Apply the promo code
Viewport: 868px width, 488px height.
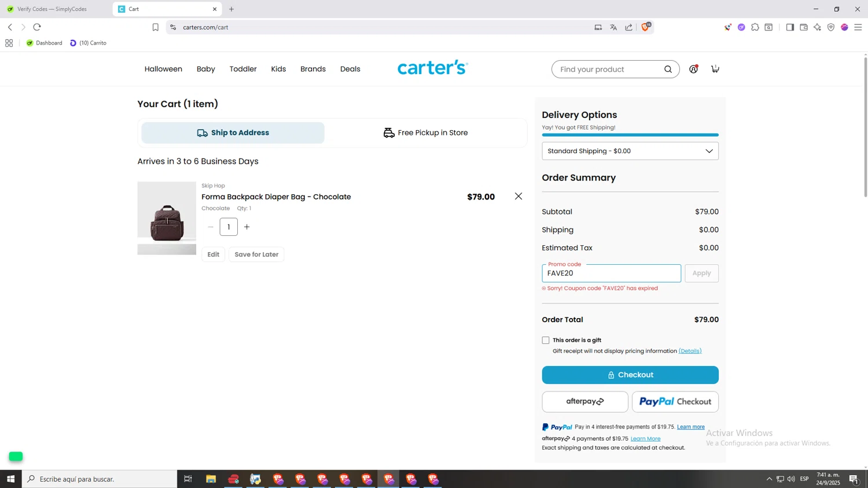(701, 273)
